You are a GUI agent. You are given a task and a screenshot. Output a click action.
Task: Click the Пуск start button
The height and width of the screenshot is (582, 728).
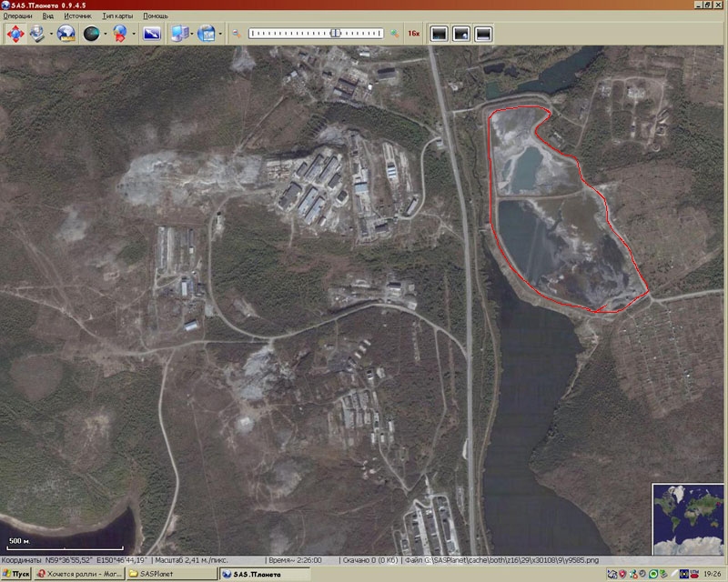point(15,574)
